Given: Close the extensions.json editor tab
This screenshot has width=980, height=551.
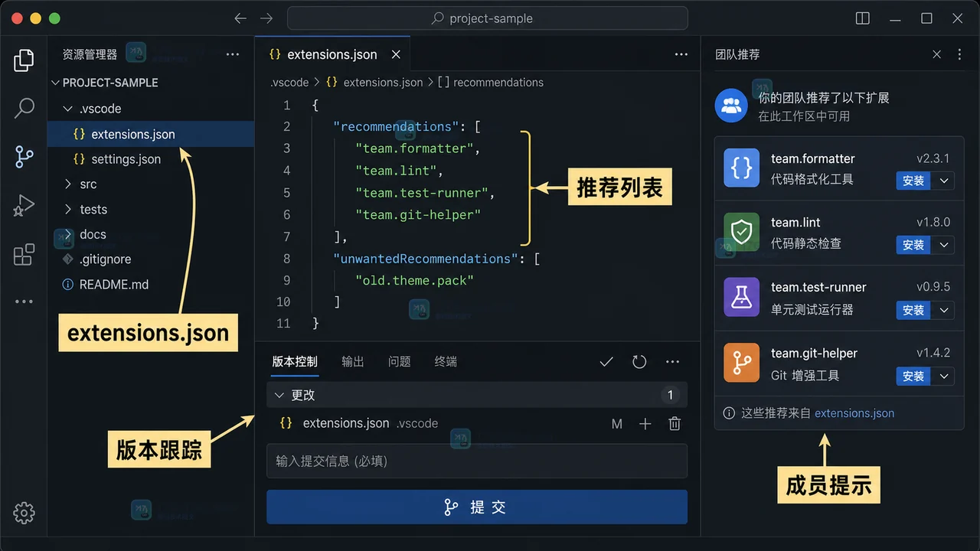Looking at the screenshot, I should (x=396, y=54).
